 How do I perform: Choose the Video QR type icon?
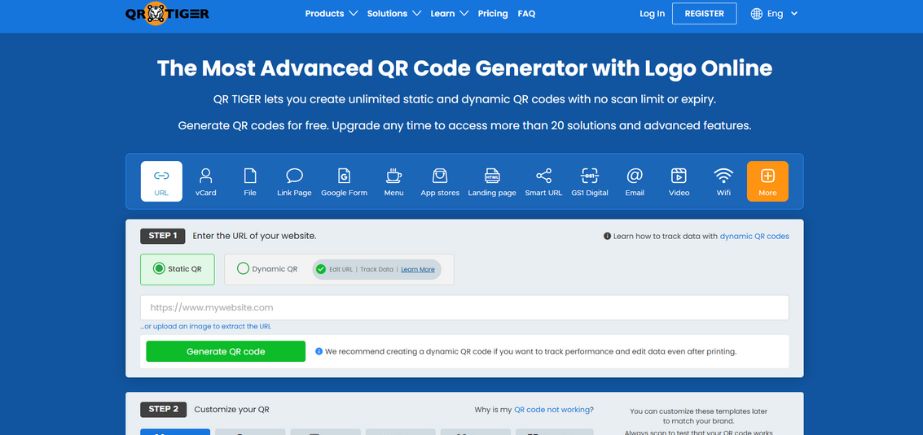coord(679,181)
